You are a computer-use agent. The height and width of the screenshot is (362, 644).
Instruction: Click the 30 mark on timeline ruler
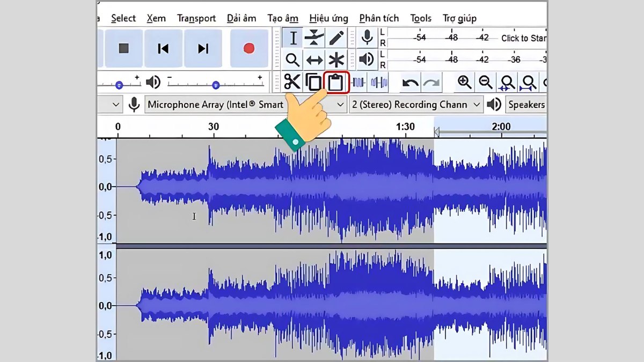coord(214,127)
